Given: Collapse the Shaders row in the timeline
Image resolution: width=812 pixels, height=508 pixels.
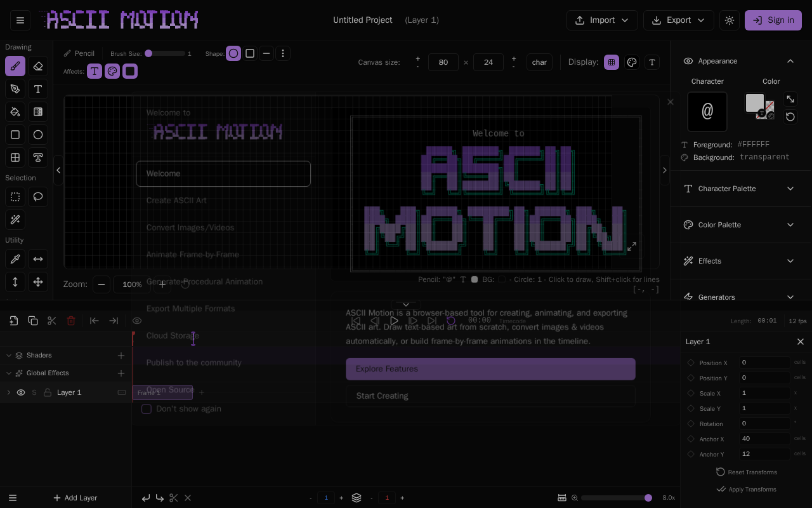Looking at the screenshot, I should point(9,356).
